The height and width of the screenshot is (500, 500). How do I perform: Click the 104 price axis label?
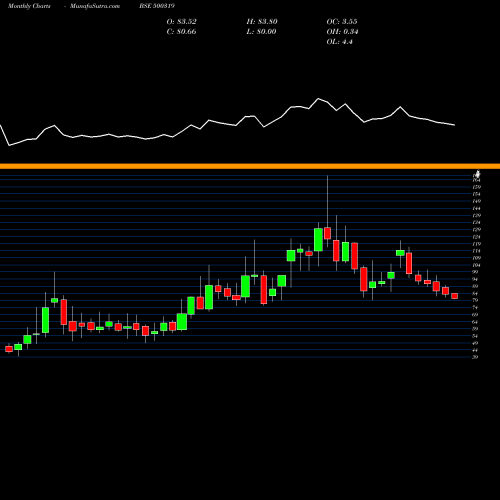[x=477, y=265]
